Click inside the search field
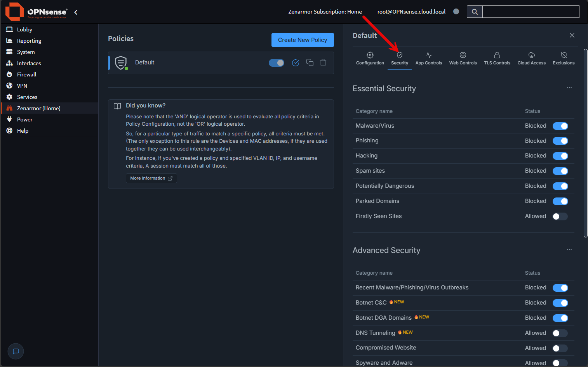The image size is (588, 367). click(x=530, y=12)
